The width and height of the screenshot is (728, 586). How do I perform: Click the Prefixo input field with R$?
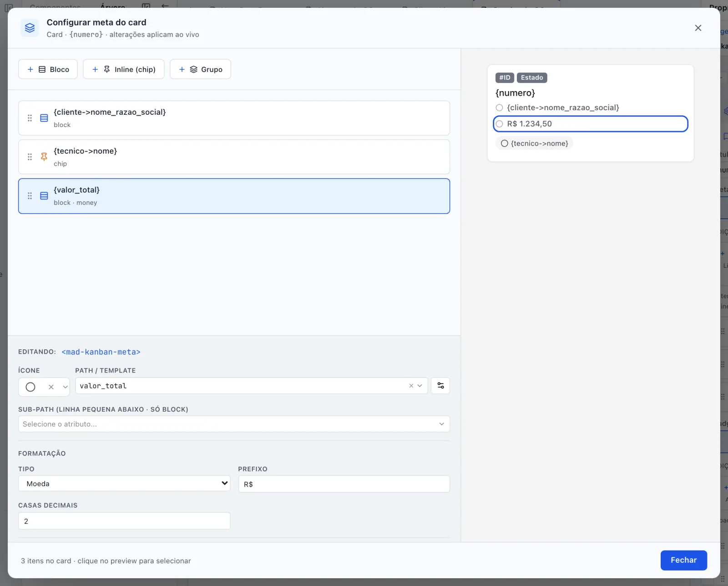pos(344,484)
